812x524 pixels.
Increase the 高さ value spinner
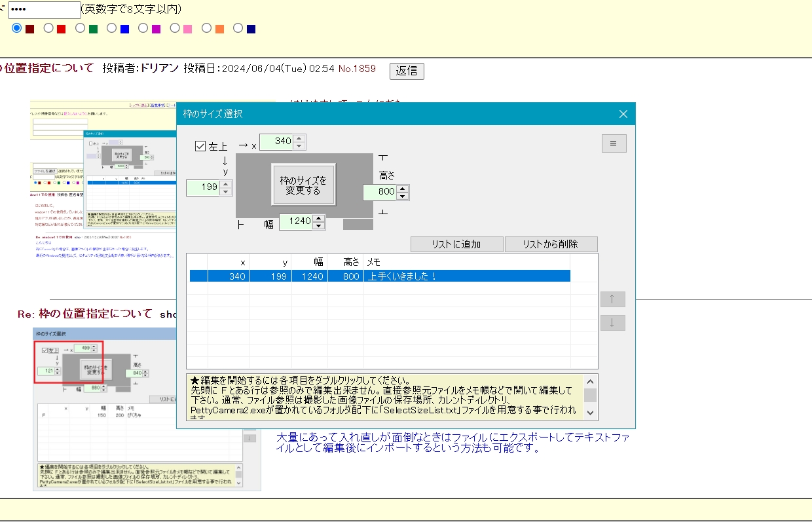click(x=403, y=188)
